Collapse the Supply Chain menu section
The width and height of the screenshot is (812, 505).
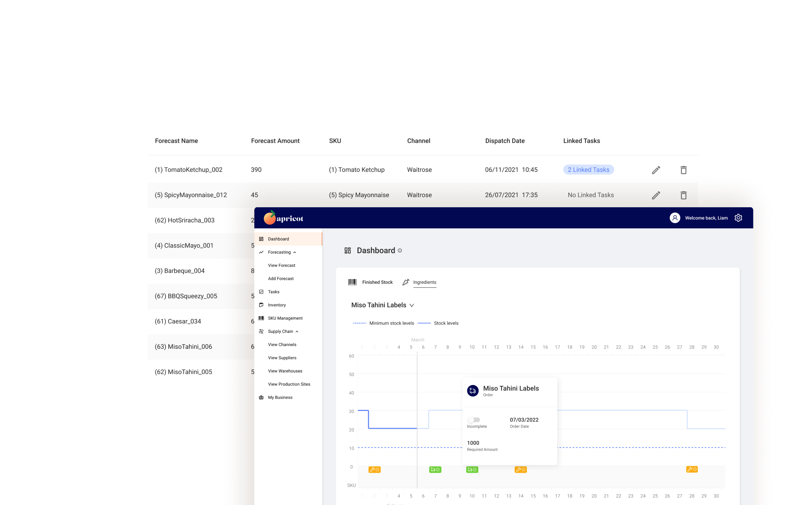297,331
